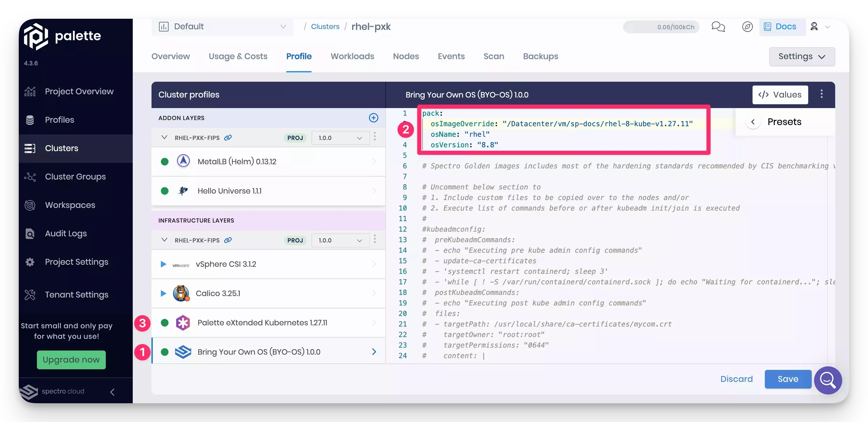This screenshot has width=868, height=422.
Task: Add an addon layer with plus icon
Action: (x=373, y=117)
